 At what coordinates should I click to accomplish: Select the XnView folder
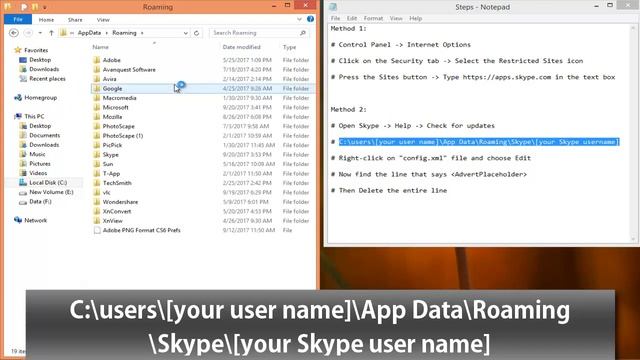point(113,221)
